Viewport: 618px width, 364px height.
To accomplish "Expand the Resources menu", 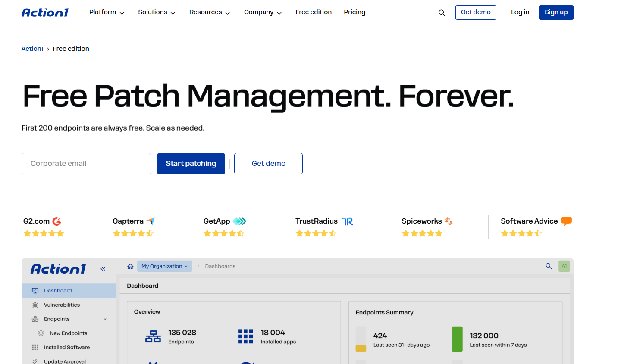I will (x=210, y=12).
